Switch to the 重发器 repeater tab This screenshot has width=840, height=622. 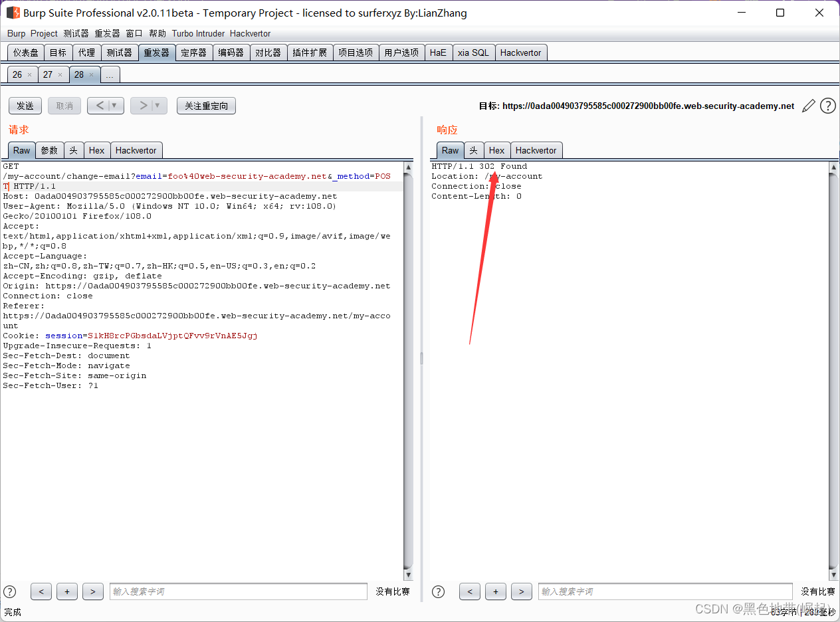pos(157,52)
